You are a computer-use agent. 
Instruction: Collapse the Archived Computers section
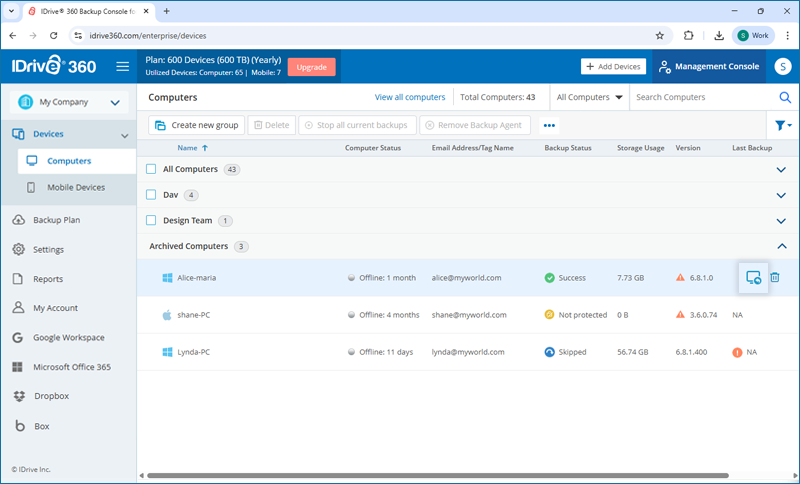pos(782,246)
